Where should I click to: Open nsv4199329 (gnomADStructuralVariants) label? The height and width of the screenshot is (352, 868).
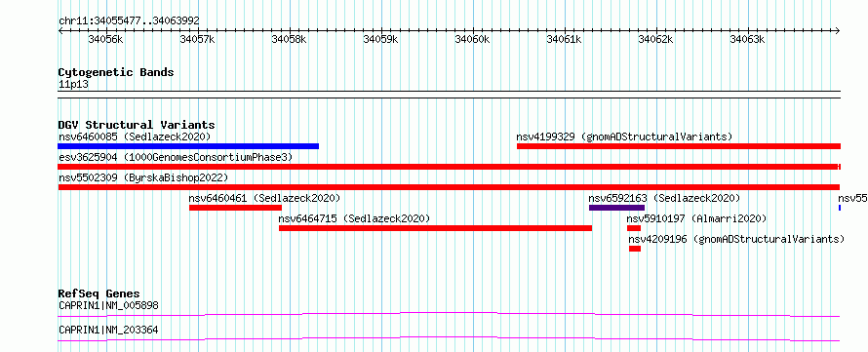pyautogui.click(x=624, y=137)
